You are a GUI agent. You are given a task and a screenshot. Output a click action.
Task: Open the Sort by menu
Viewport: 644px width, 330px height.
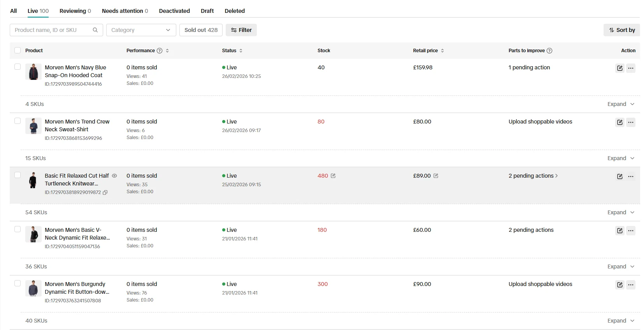(x=622, y=30)
